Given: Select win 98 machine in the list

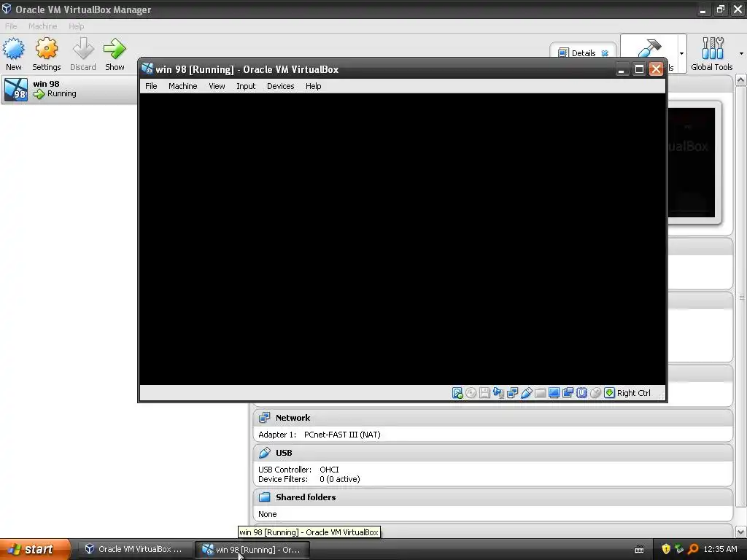Looking at the screenshot, I should 69,89.
